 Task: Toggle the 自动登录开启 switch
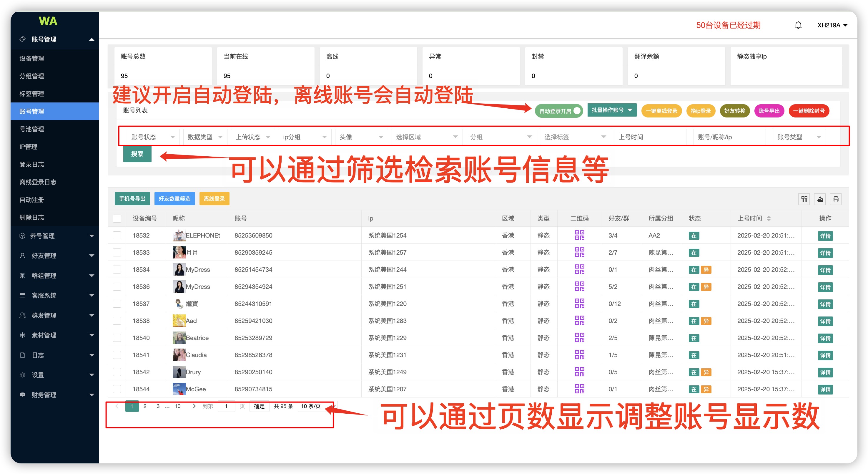point(559,111)
